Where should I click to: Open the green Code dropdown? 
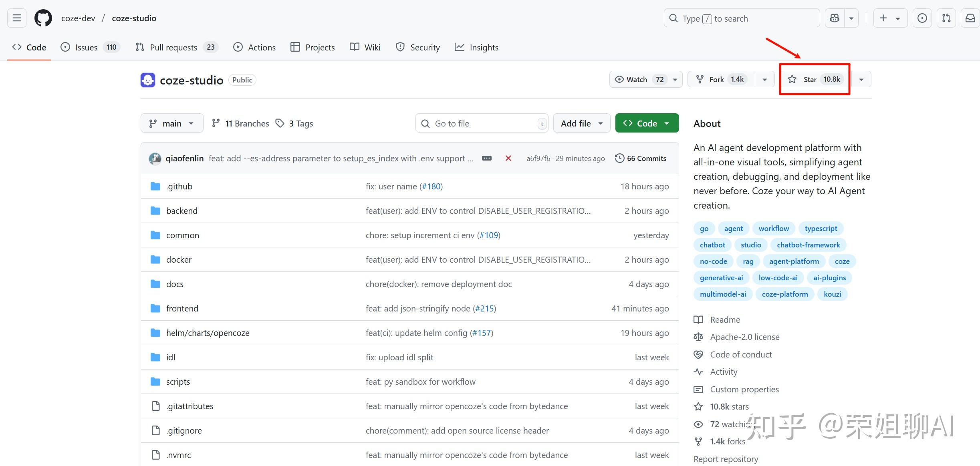pyautogui.click(x=647, y=123)
